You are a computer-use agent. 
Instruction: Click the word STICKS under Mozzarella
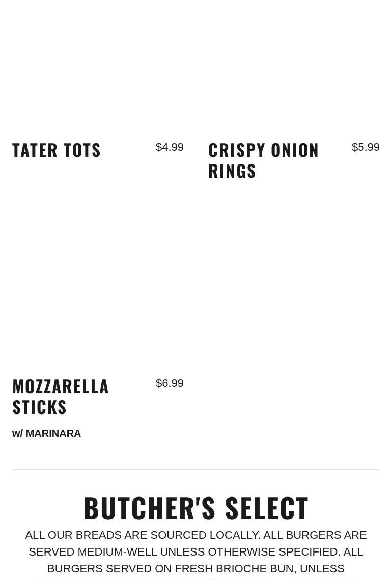coord(40,407)
